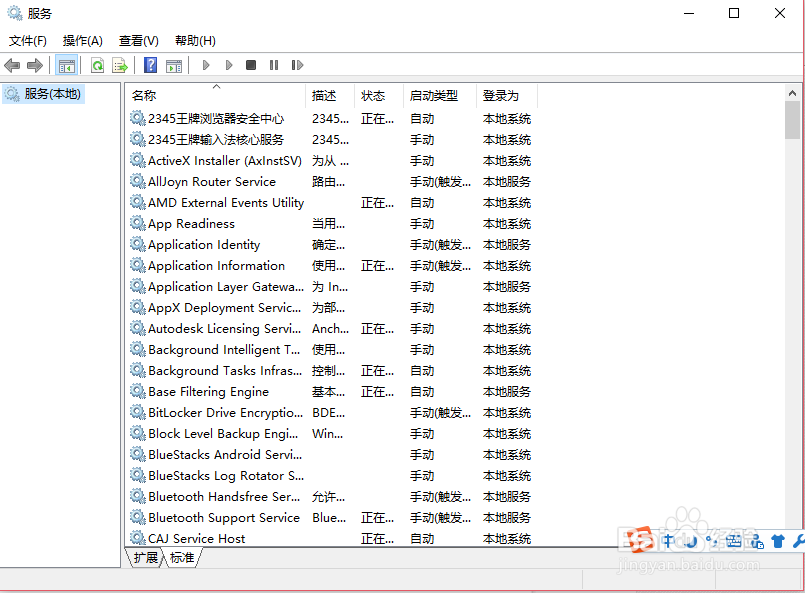Click the forward navigation arrow icon
The width and height of the screenshot is (805, 593).
pyautogui.click(x=36, y=65)
